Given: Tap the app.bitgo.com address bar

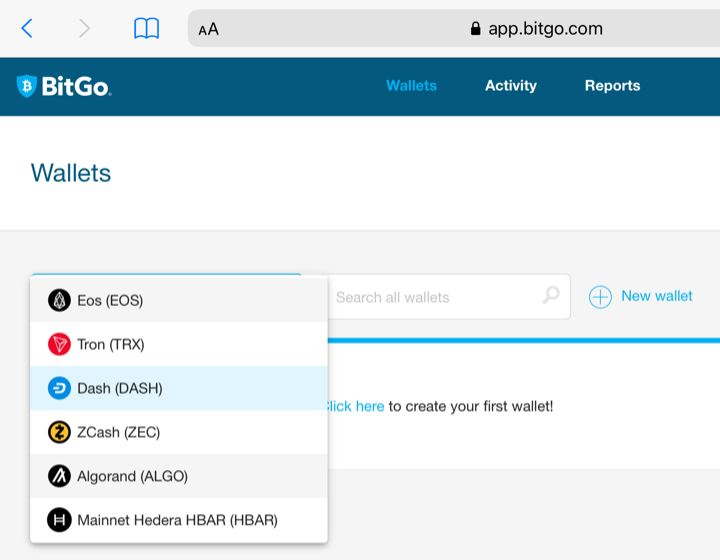Looking at the screenshot, I should click(454, 28).
